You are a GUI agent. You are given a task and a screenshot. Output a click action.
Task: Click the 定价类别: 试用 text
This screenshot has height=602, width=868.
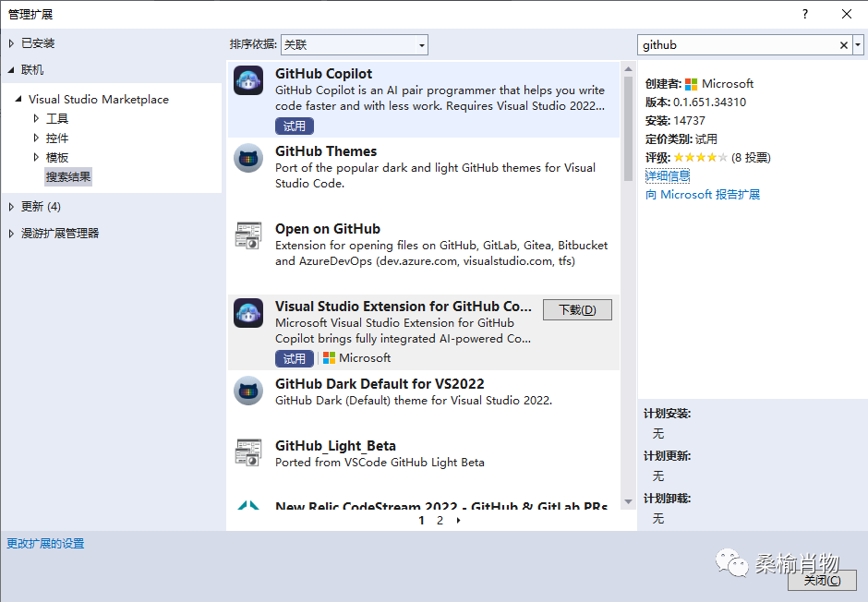click(x=681, y=138)
